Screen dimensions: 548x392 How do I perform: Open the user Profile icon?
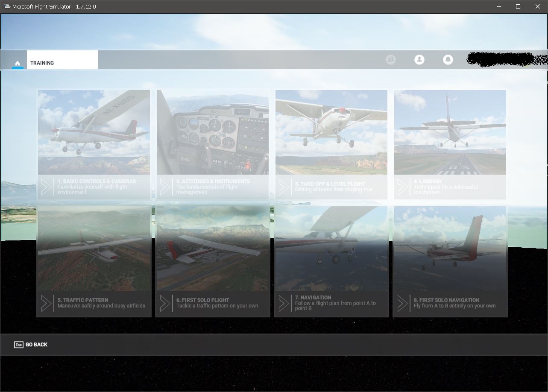pyautogui.click(x=419, y=60)
